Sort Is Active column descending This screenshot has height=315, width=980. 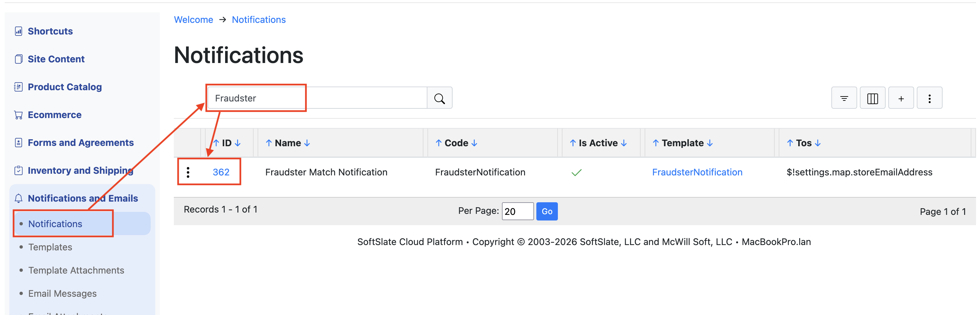tap(623, 143)
